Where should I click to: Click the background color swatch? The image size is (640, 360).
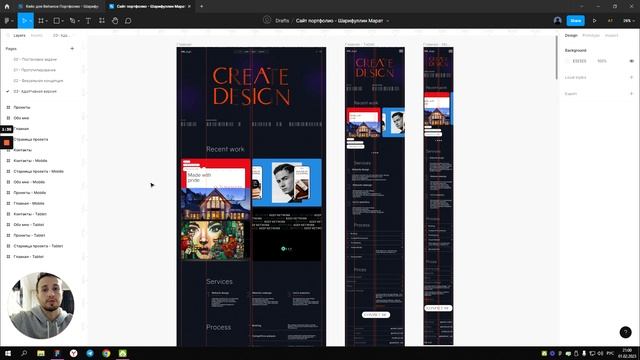(x=568, y=61)
